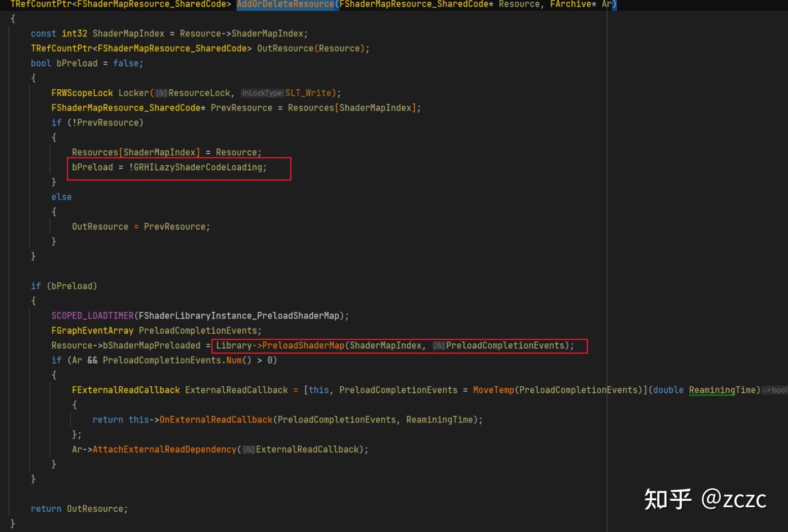Click the [&] hint before ResourceLock

click(161, 93)
